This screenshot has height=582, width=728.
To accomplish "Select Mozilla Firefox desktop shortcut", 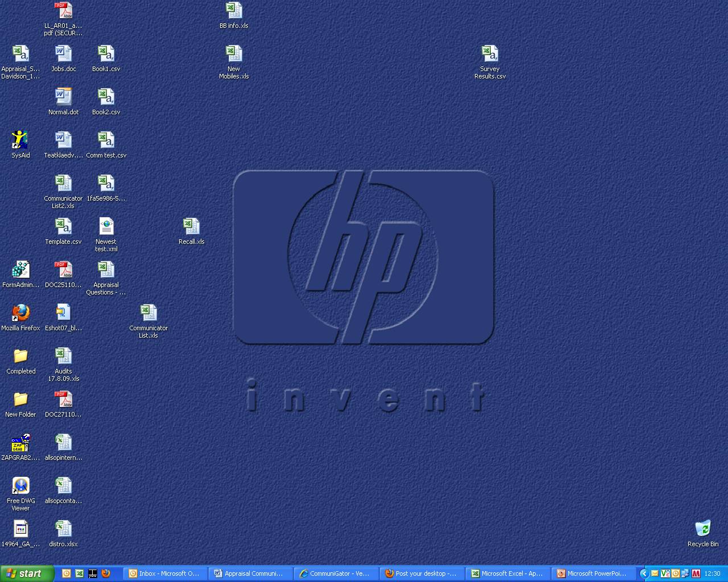I will coord(21,318).
